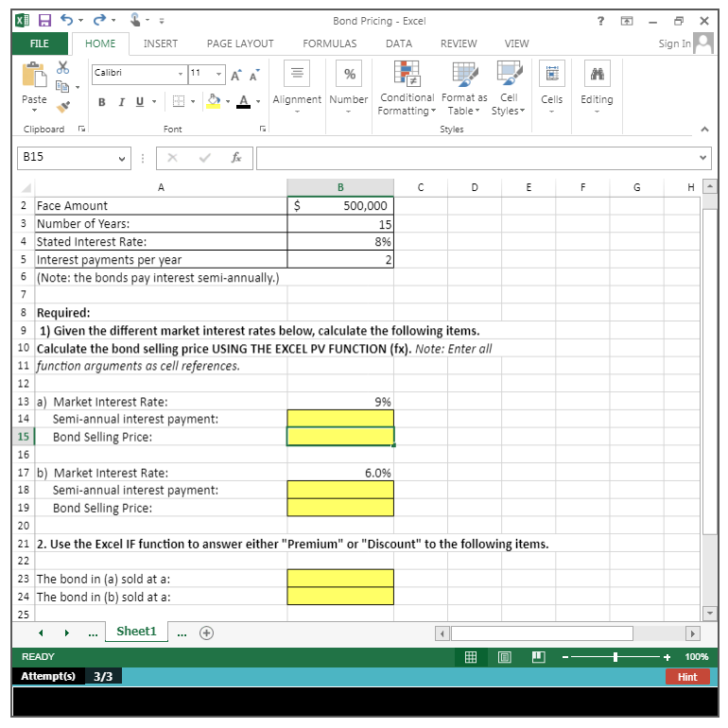Screen dimensions: 728x728
Task: Go to next sheet with right arrow
Action: pyautogui.click(x=67, y=633)
